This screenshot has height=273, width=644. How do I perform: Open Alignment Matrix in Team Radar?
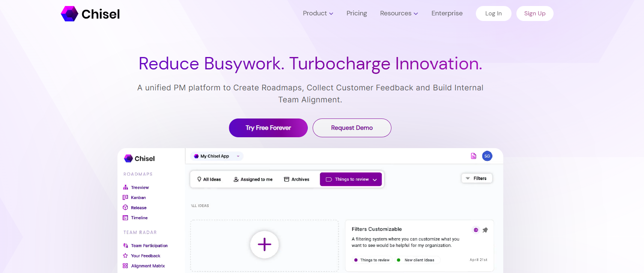tap(148, 266)
